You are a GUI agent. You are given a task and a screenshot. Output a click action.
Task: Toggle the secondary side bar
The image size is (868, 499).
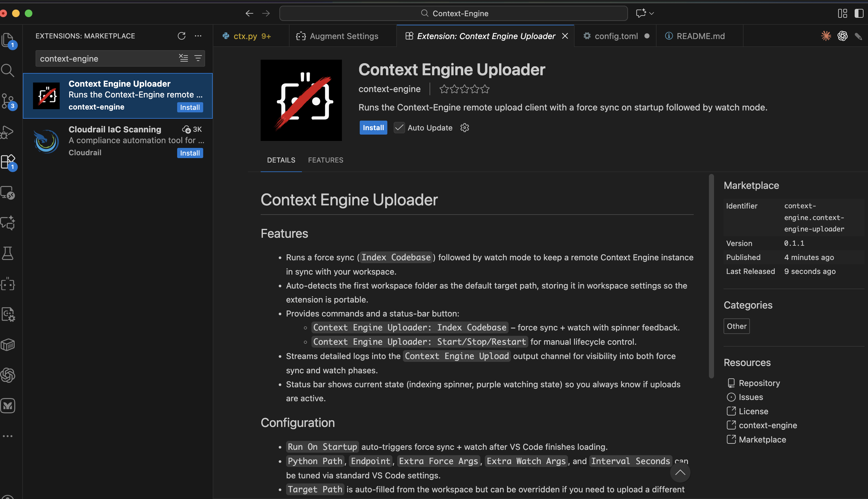coord(858,13)
